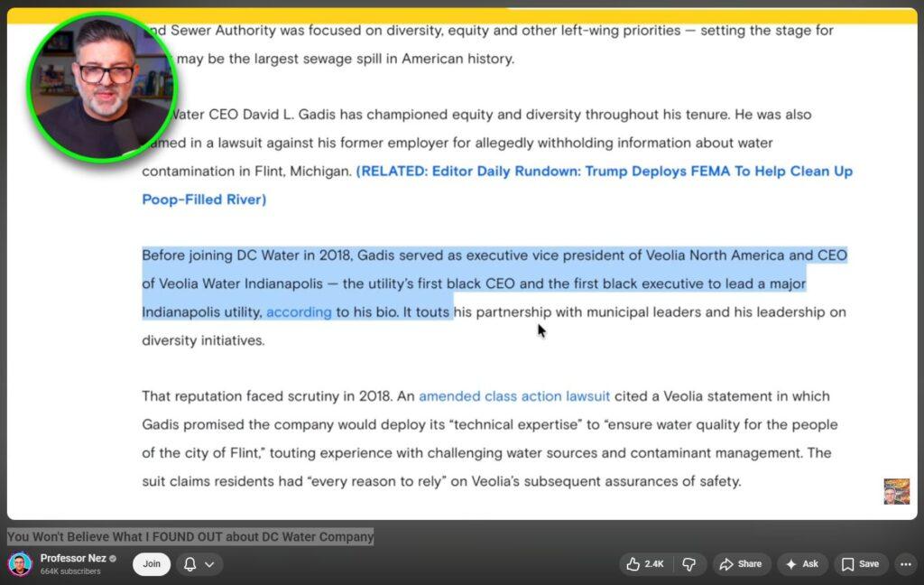Image resolution: width=924 pixels, height=585 pixels.
Task: Click the channel watermark in video corner
Action: coord(896,491)
